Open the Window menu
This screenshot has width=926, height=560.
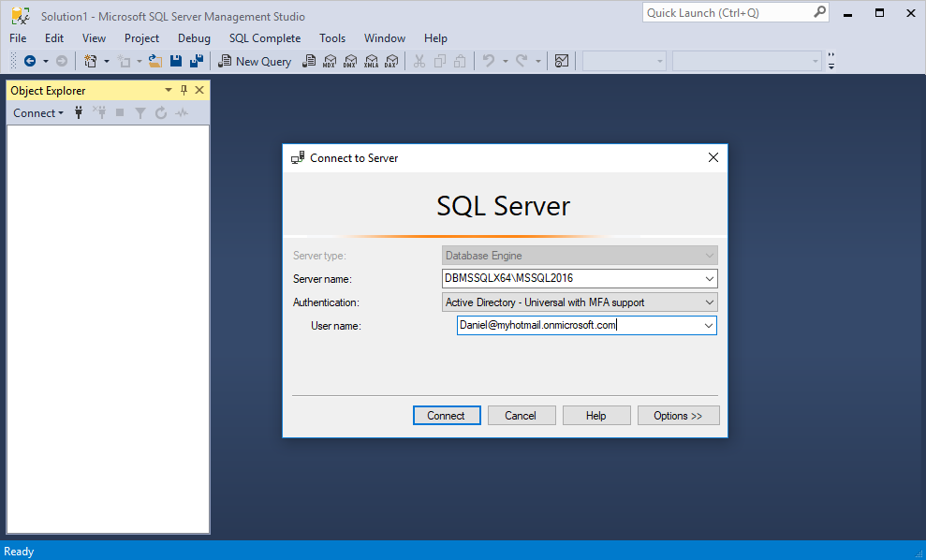click(x=385, y=38)
